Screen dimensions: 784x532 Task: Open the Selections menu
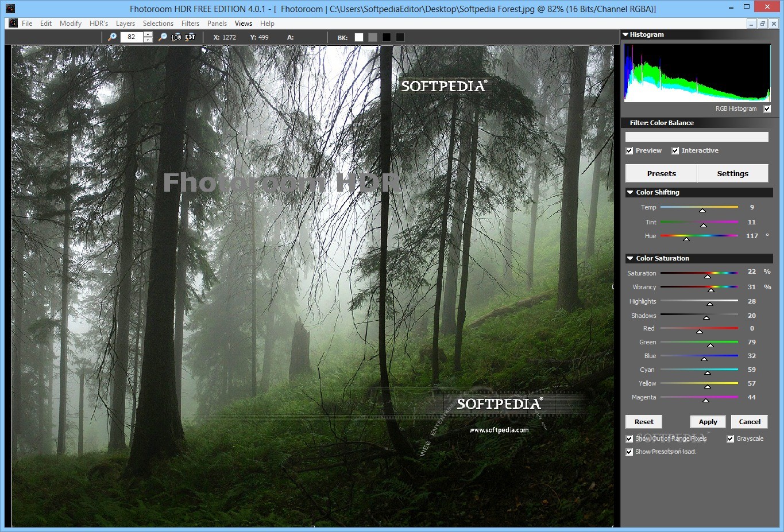(x=158, y=24)
